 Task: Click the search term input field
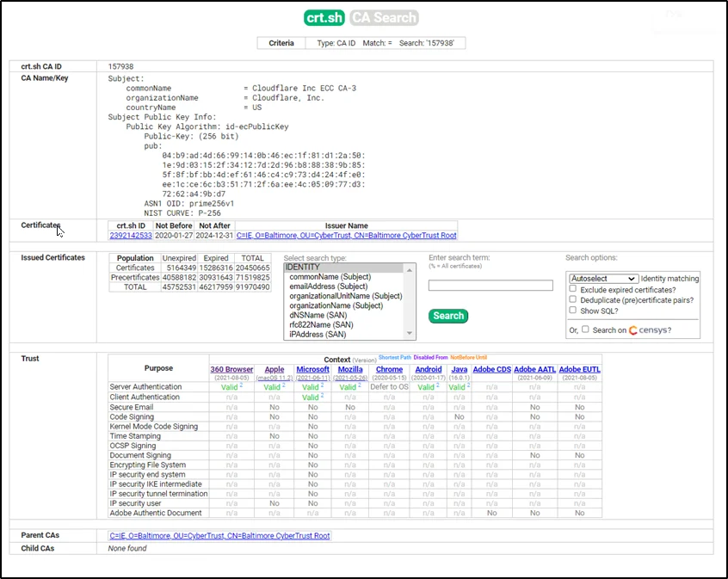pyautogui.click(x=490, y=285)
